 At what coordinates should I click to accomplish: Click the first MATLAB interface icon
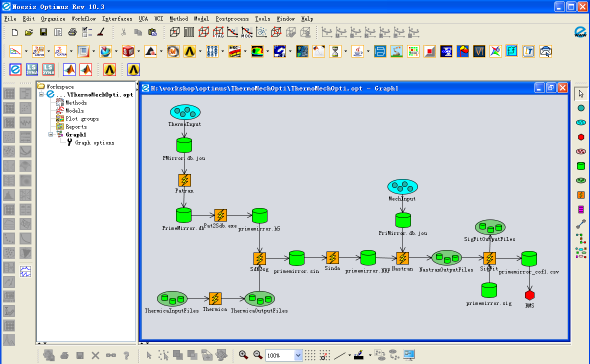[69, 69]
